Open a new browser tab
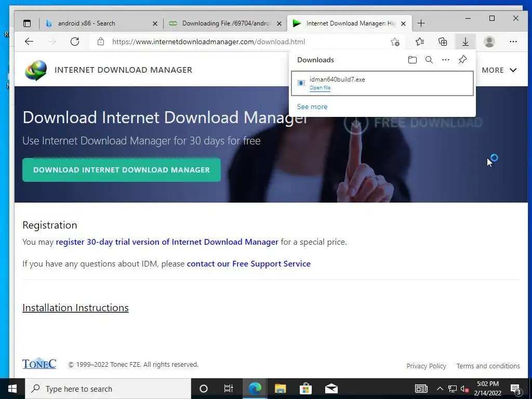The image size is (532, 399). (421, 23)
